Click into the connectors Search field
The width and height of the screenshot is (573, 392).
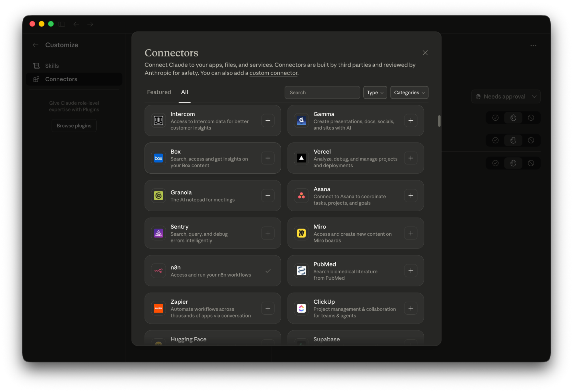(322, 93)
